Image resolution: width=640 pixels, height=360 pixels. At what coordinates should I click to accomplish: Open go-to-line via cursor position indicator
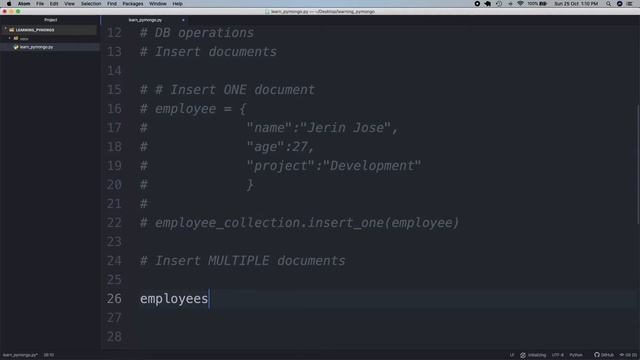(x=49, y=355)
